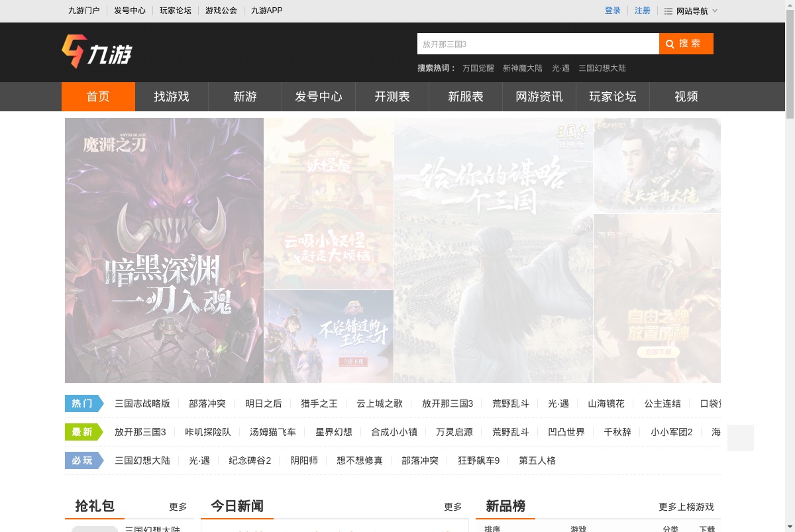This screenshot has width=795, height=532.
Task: Click 更多 beside 今日新闻
Action: tap(453, 507)
